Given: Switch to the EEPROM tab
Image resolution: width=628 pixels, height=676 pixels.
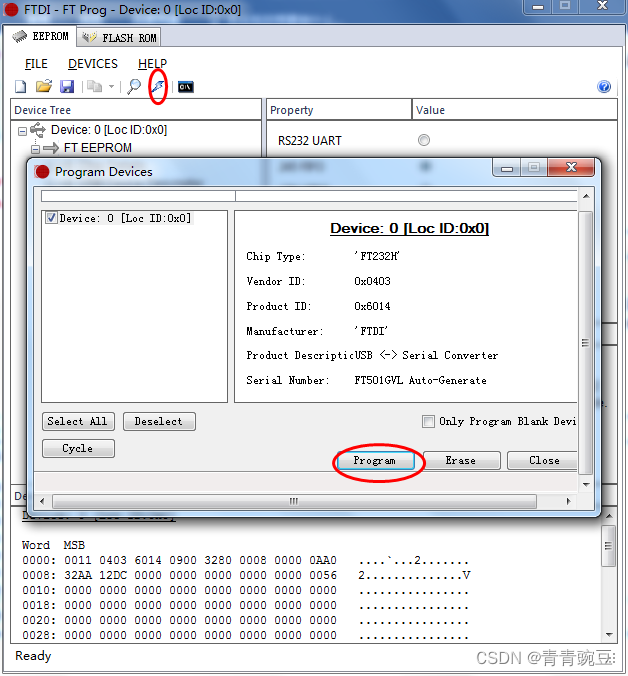Looking at the screenshot, I should [x=41, y=36].
